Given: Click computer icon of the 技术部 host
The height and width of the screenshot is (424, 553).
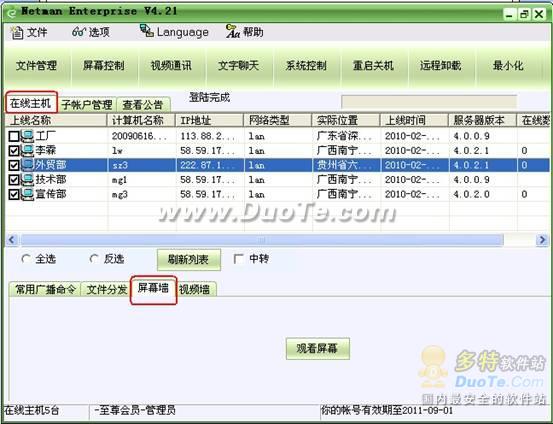Looking at the screenshot, I should click(28, 180).
